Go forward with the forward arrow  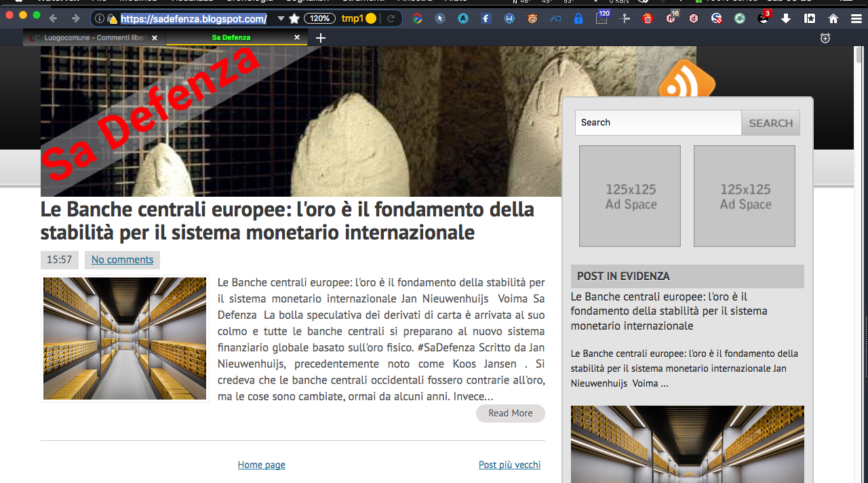pyautogui.click(x=75, y=18)
